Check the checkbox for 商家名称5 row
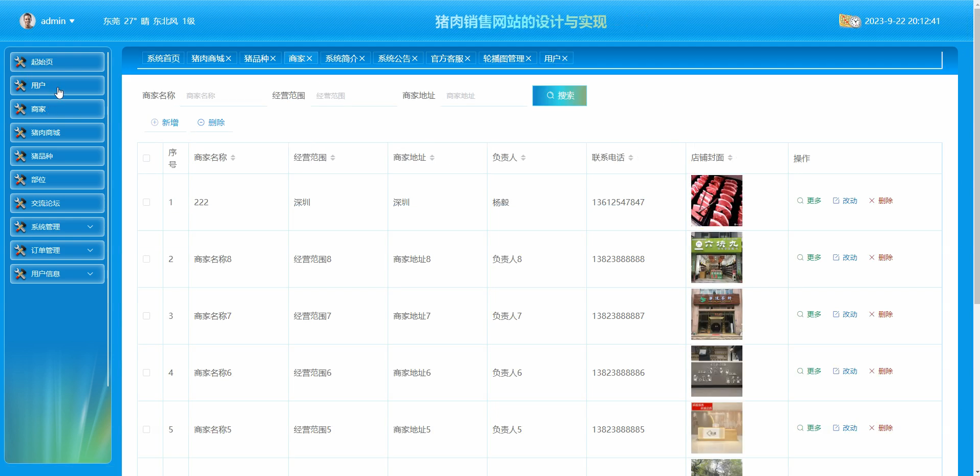980x476 pixels. coord(146,429)
